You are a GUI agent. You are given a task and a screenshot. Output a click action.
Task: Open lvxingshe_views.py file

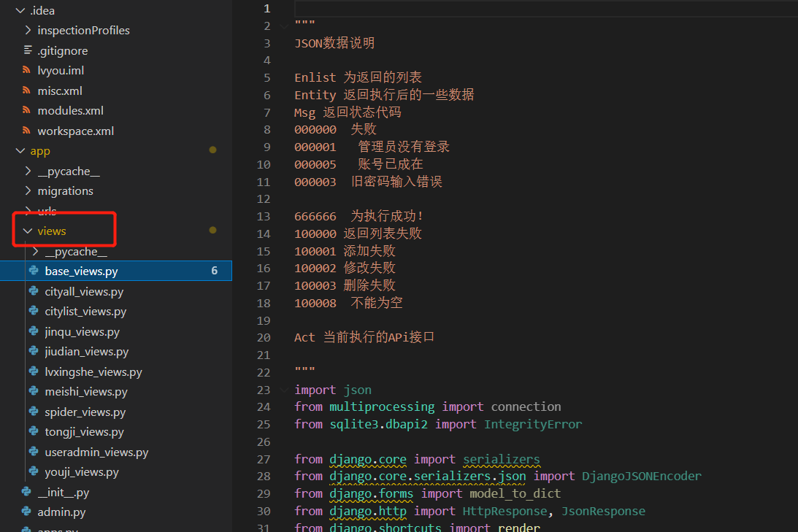pos(93,372)
